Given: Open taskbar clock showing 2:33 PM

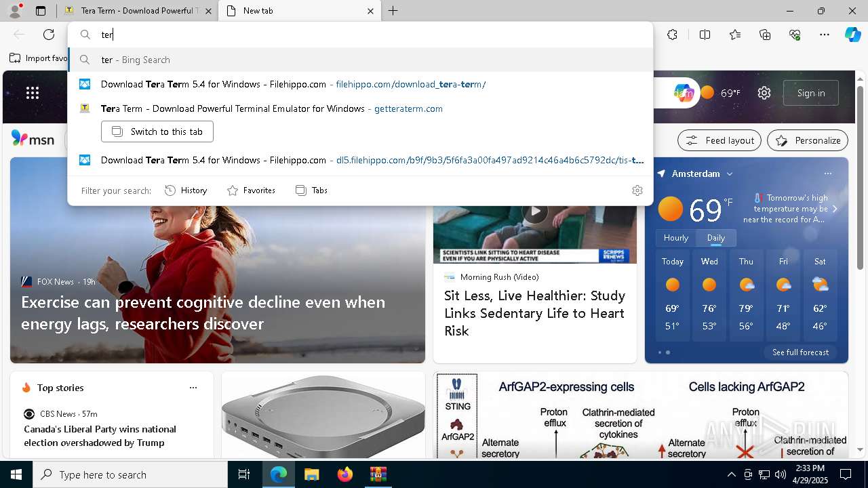Looking at the screenshot, I should point(810,474).
